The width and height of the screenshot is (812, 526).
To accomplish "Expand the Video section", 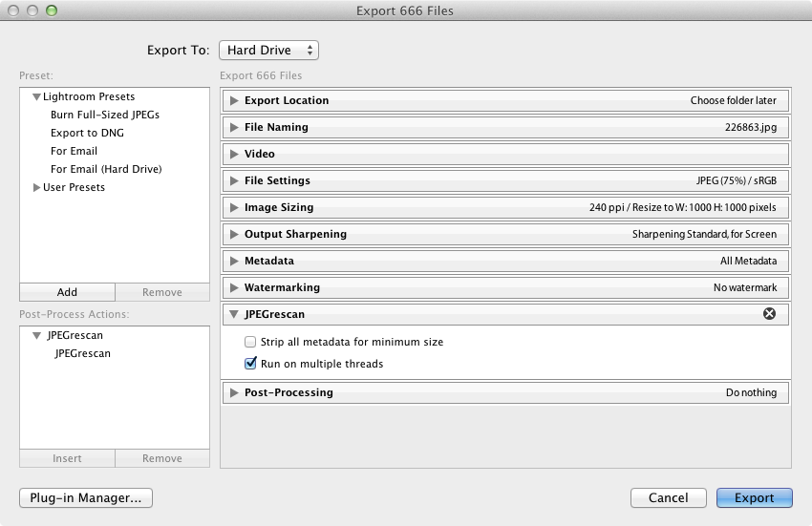I will pyautogui.click(x=234, y=154).
